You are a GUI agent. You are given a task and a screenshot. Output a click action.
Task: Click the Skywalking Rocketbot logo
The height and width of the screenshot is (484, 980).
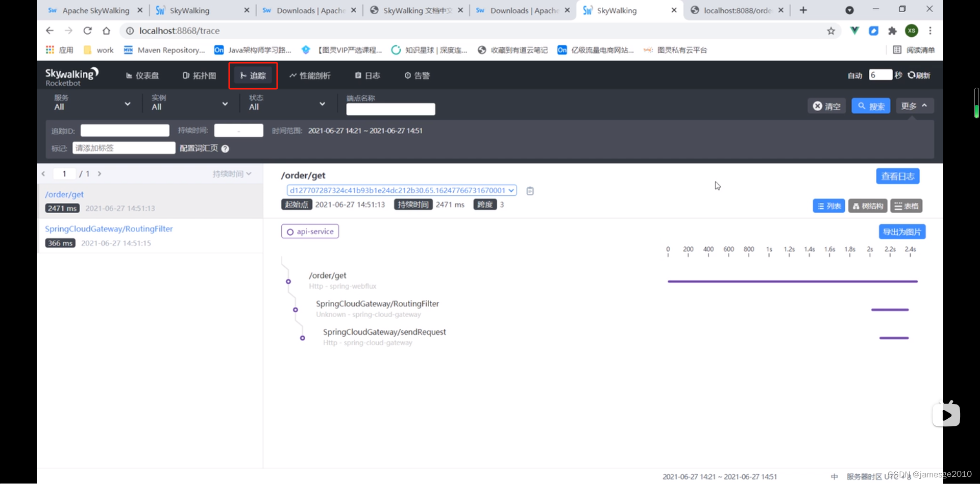71,76
